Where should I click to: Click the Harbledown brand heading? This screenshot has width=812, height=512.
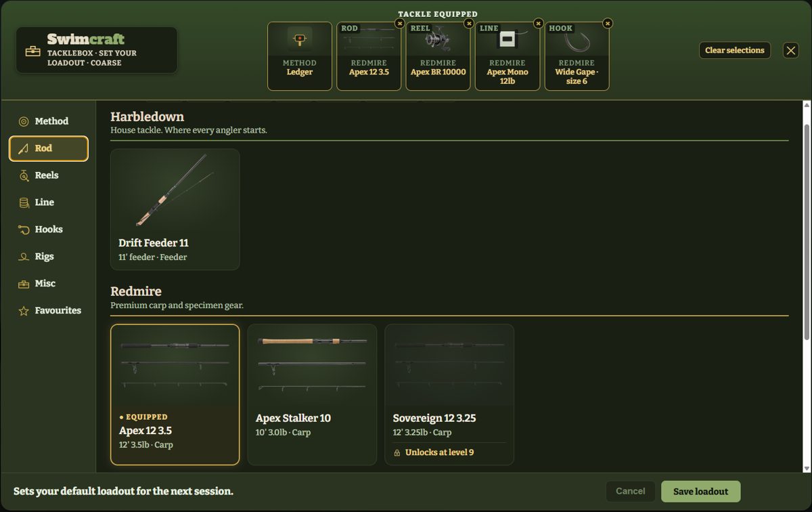tap(148, 116)
